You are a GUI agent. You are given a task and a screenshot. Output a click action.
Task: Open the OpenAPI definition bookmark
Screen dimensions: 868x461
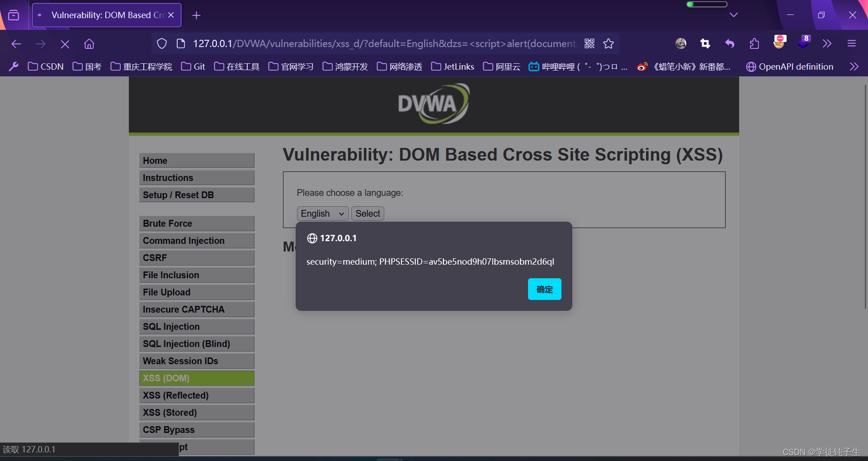click(790, 67)
